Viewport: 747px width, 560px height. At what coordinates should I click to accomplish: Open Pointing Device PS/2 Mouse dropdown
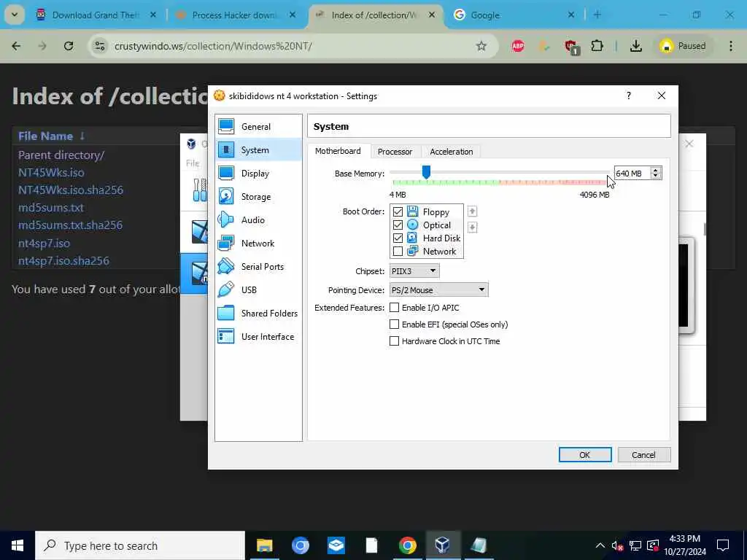[438, 289]
